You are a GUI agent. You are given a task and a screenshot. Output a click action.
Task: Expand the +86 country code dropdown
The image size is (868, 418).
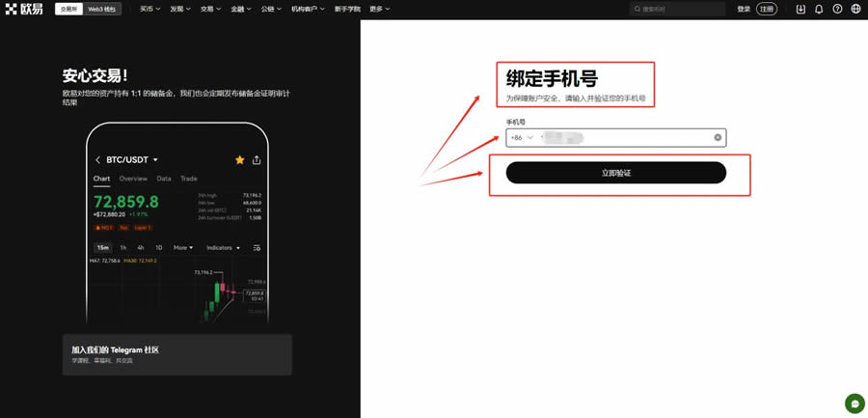(x=522, y=138)
